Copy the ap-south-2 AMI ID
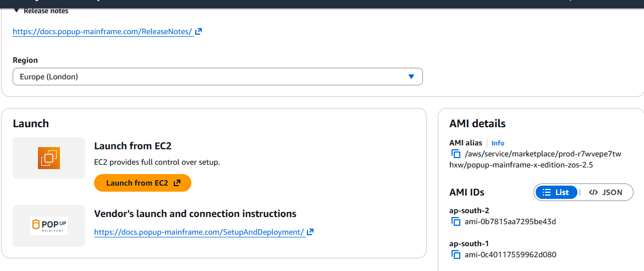644x271 pixels. coord(455,221)
